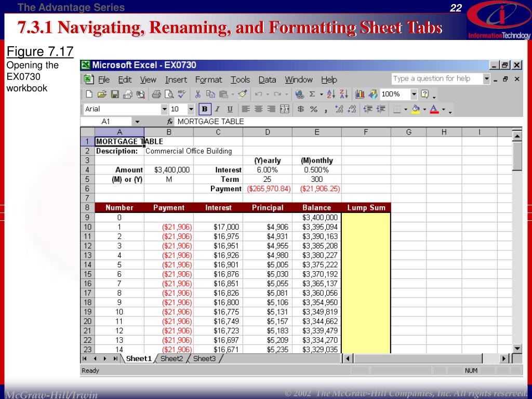Open the Insert menu
Screen dimensions: 532x399
(176, 79)
